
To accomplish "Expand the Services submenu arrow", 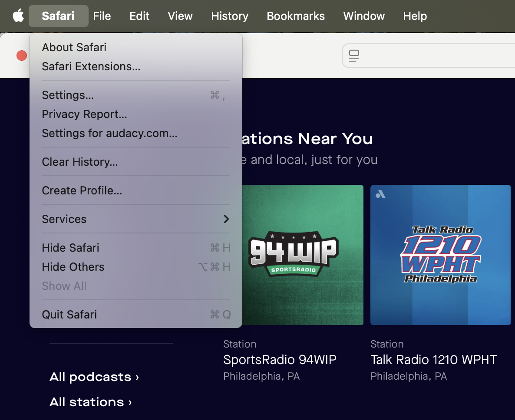I will [226, 219].
